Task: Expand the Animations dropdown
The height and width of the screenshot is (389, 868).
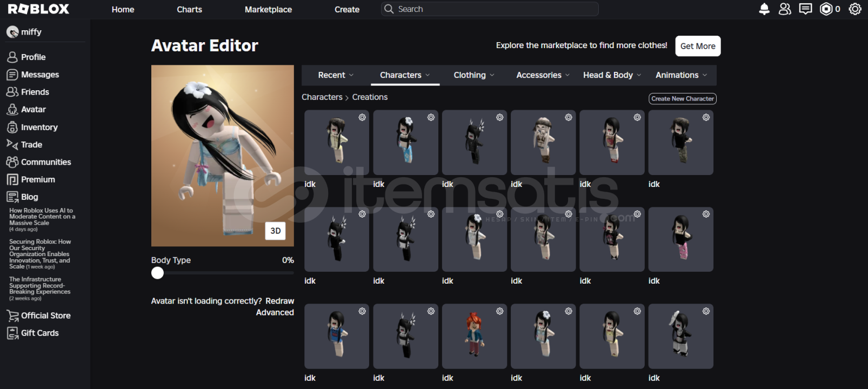Action: 682,75
